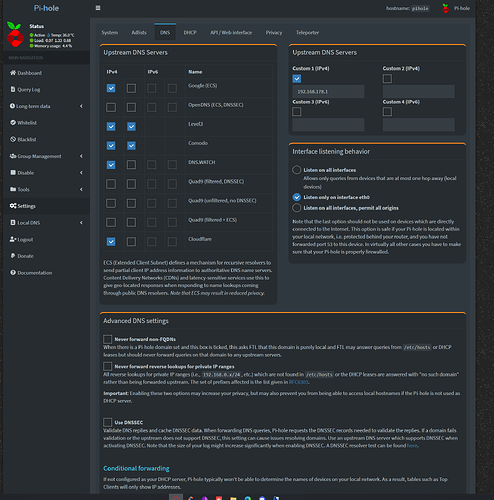Select Listen on all interfaces radio
The height and width of the screenshot is (500, 494).
[x=297, y=170]
